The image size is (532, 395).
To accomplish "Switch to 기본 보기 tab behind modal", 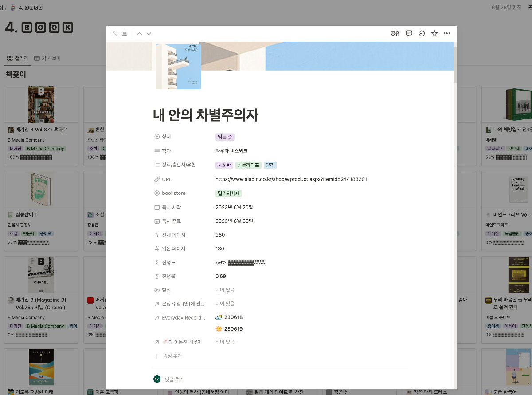I will 47,58.
